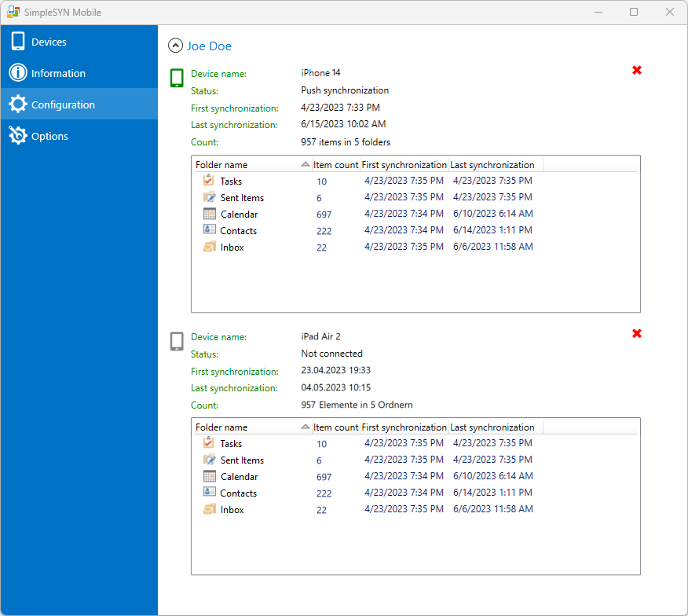Select Inbox row text in iPhone 14 table
688x616 pixels.
232,247
